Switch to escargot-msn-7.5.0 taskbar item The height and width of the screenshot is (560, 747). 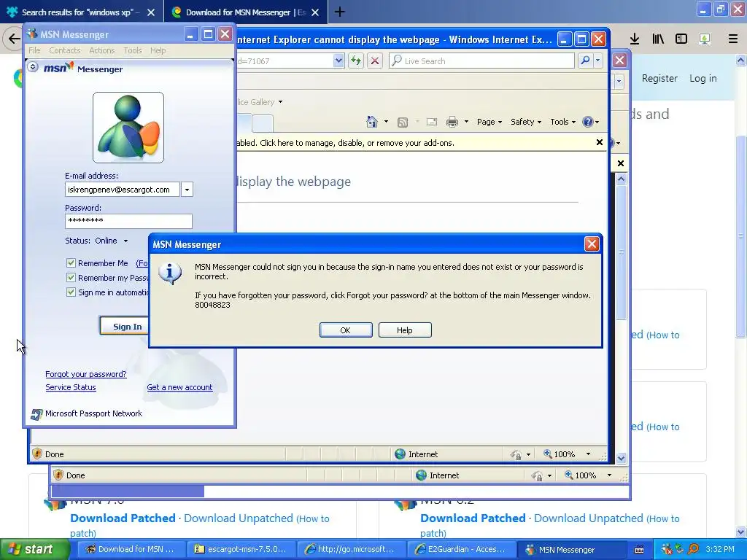241,550
